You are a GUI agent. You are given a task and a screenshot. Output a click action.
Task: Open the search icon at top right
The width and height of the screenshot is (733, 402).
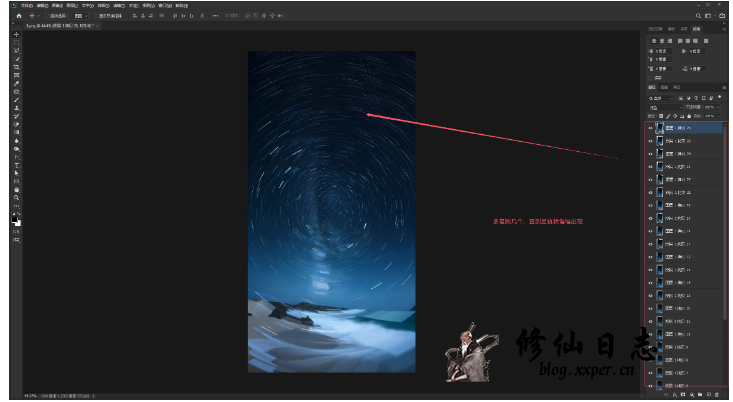point(697,17)
